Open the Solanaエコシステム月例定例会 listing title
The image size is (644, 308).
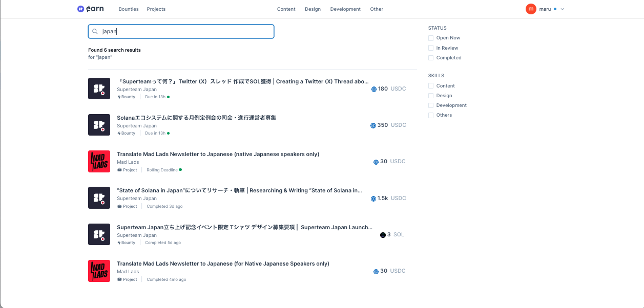click(197, 118)
